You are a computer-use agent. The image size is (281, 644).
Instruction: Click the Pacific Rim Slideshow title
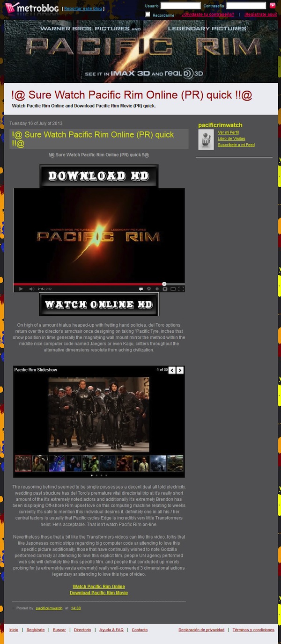pos(36,370)
